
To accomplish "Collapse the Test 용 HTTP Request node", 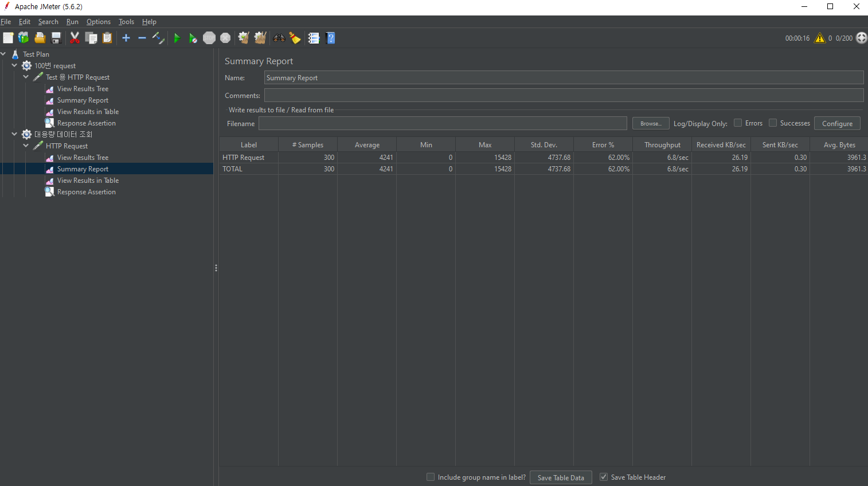I will pos(26,77).
